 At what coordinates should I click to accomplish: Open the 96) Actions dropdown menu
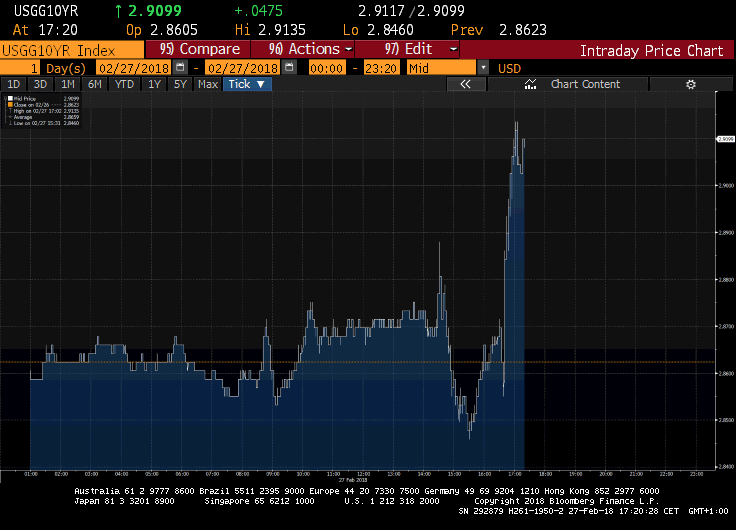click(303, 49)
